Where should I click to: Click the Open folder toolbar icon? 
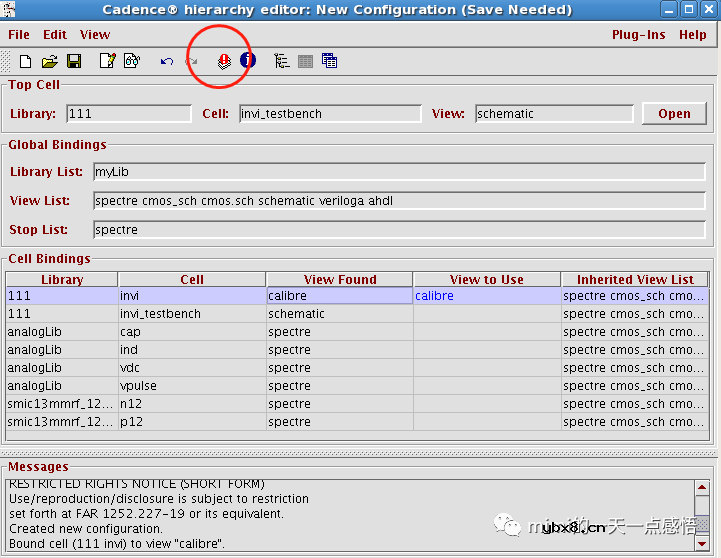click(x=48, y=61)
